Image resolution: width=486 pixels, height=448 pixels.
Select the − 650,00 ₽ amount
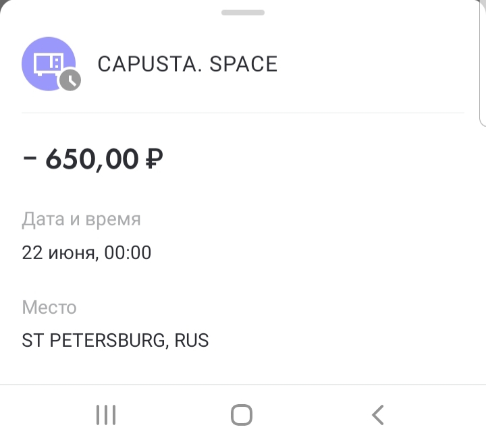[x=92, y=159]
